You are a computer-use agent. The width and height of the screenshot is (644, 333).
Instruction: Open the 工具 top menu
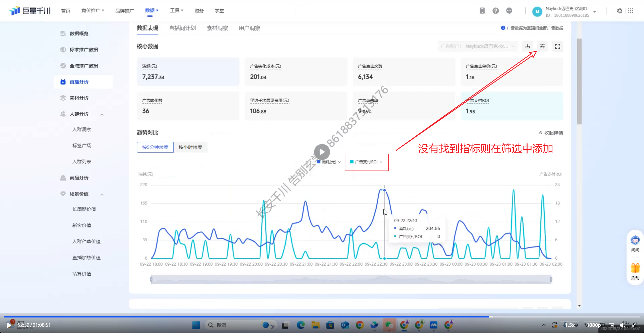coord(176,11)
